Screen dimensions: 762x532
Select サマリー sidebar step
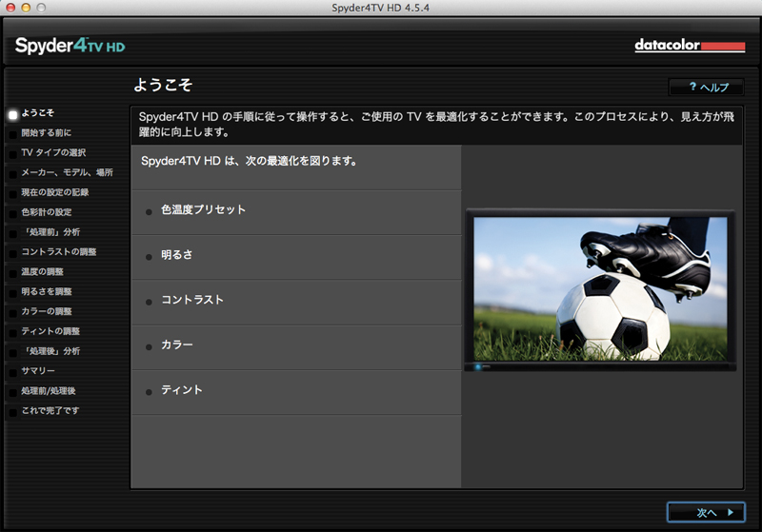(38, 371)
